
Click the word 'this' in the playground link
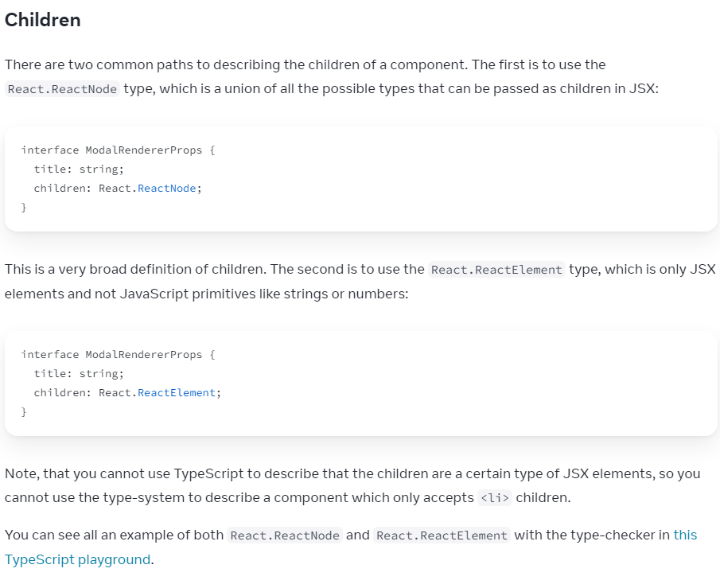685,535
